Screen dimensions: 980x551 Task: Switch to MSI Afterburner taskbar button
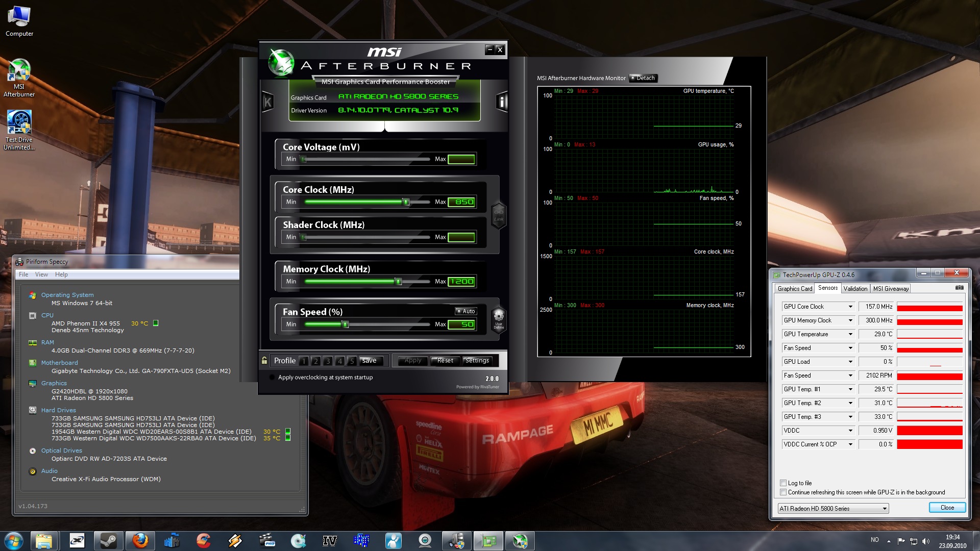(x=520, y=541)
